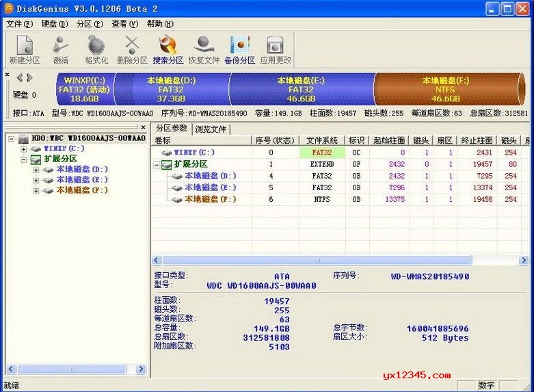Click drive icon of 本地磁盘 (D:) table row
Screen dimensions: 534x392
177,177
